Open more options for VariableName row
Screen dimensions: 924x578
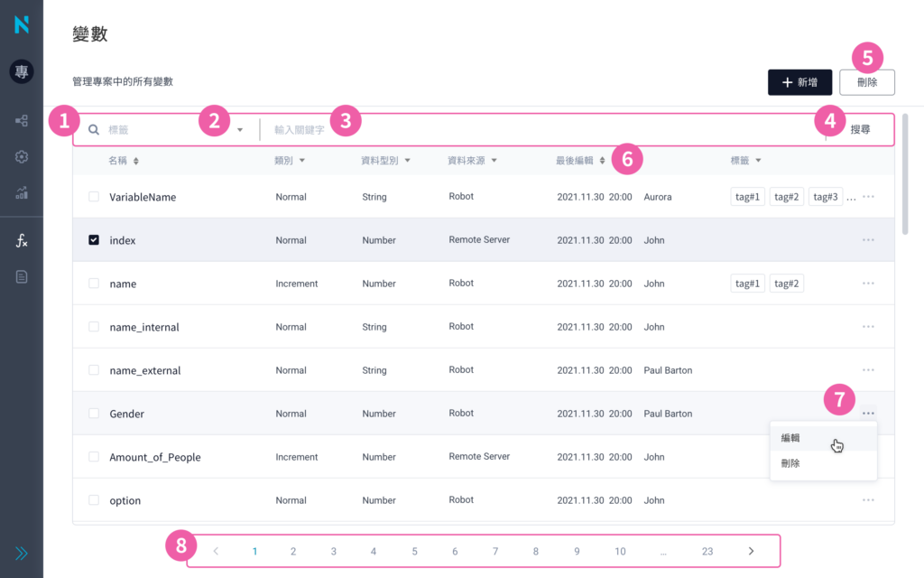[868, 196]
